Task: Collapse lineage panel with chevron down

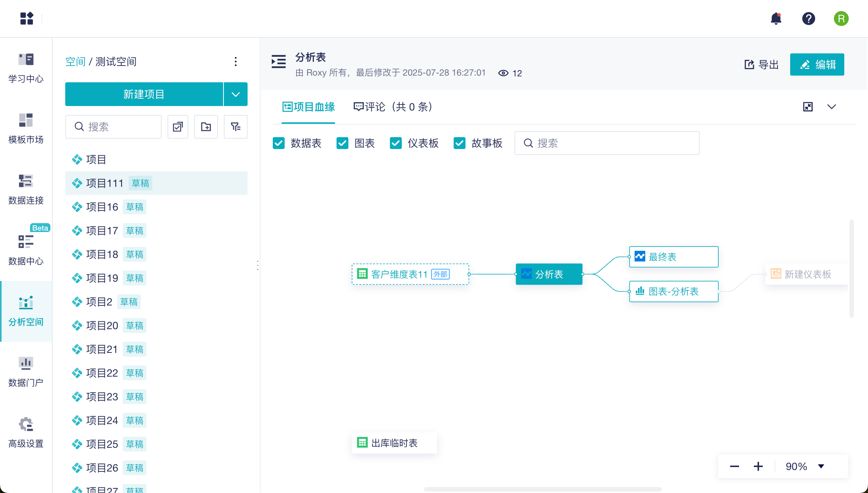Action: 832,107
